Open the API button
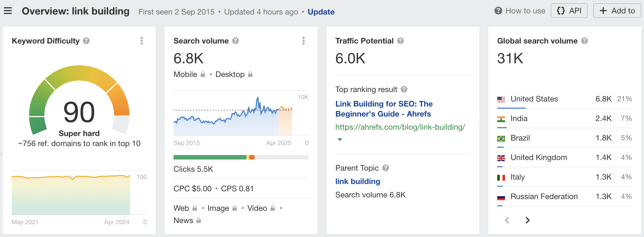This screenshot has width=644, height=237. (569, 11)
